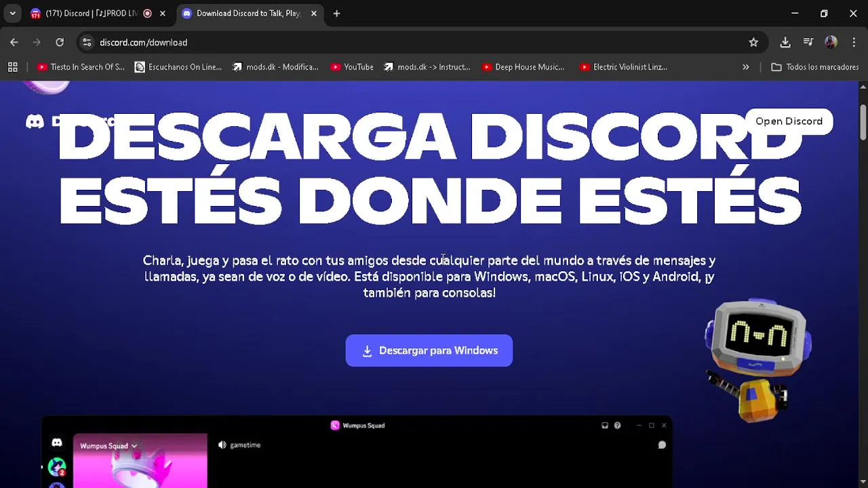Go back with the browser back arrow
The image size is (868, 488).
click(14, 42)
